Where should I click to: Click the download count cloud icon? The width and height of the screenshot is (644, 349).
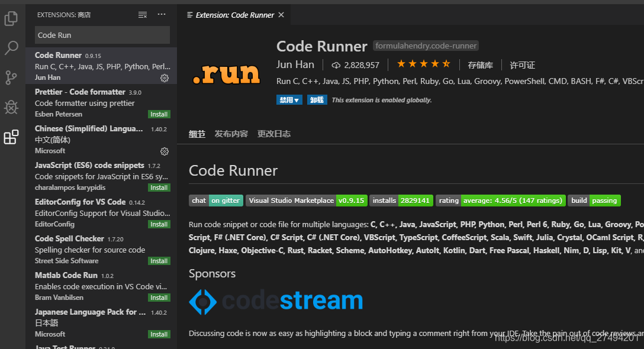[336, 65]
